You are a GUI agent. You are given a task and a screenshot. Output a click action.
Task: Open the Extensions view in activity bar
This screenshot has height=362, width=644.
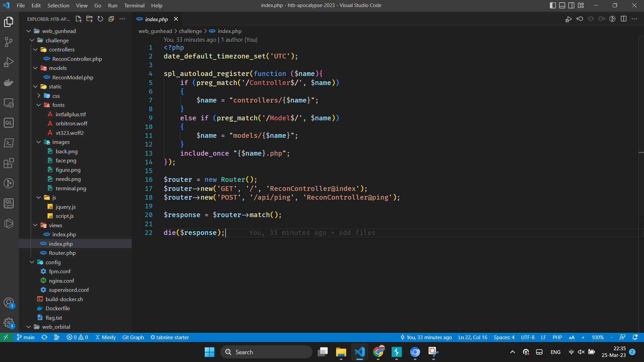(x=9, y=163)
